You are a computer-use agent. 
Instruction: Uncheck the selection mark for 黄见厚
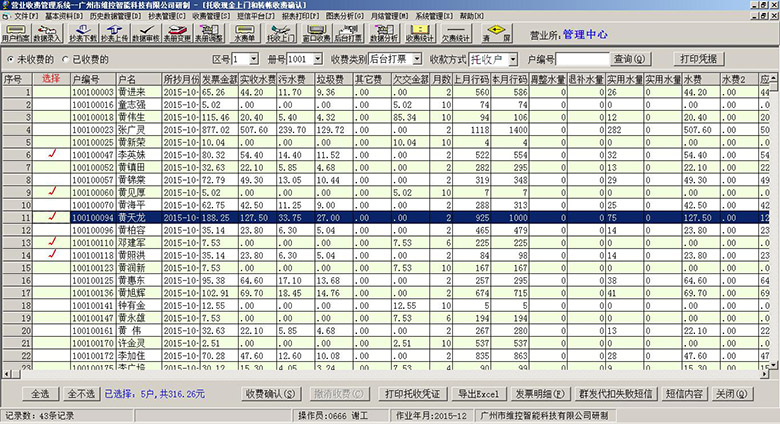[x=52, y=192]
